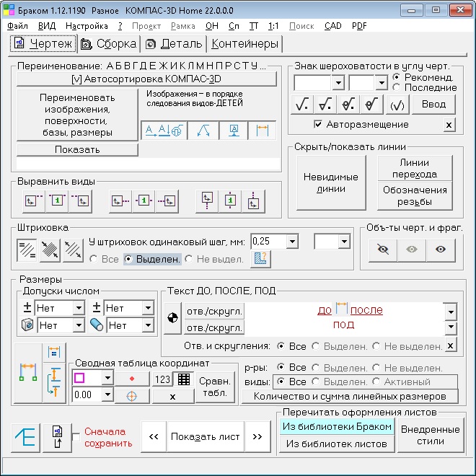The width and height of the screenshot is (476, 476).
Task: Click large linear dimension icon with green squares
Action: (28, 373)
